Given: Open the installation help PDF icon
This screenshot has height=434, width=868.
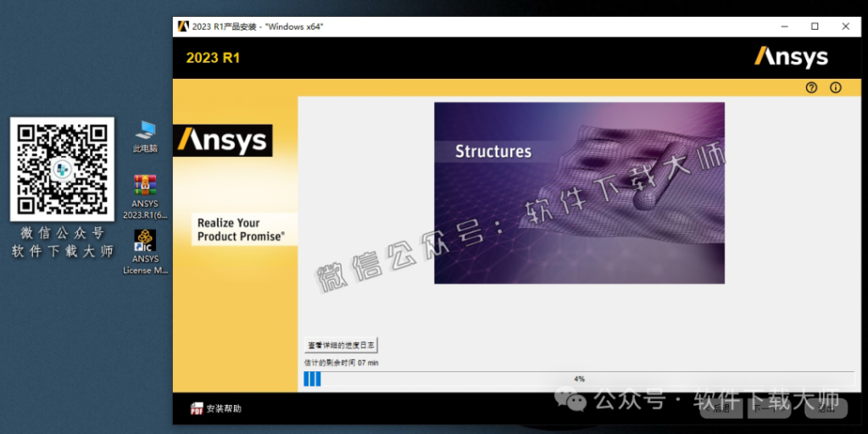Looking at the screenshot, I should pos(197,409).
